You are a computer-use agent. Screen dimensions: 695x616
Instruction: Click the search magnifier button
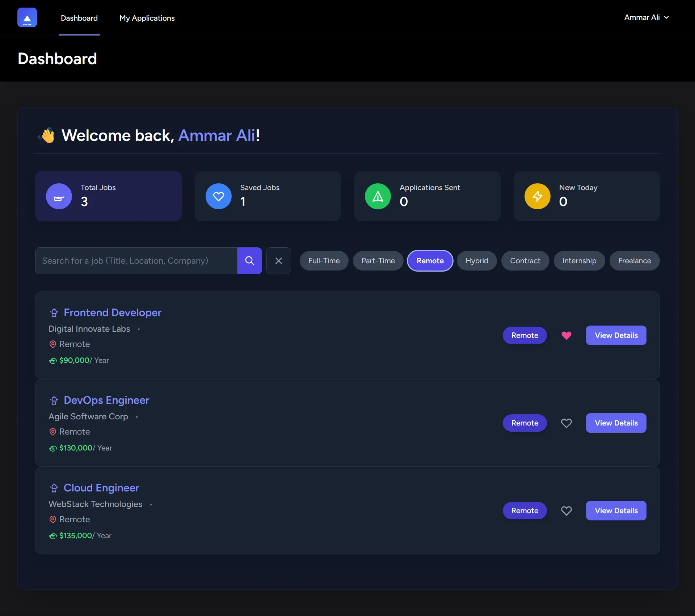point(249,261)
